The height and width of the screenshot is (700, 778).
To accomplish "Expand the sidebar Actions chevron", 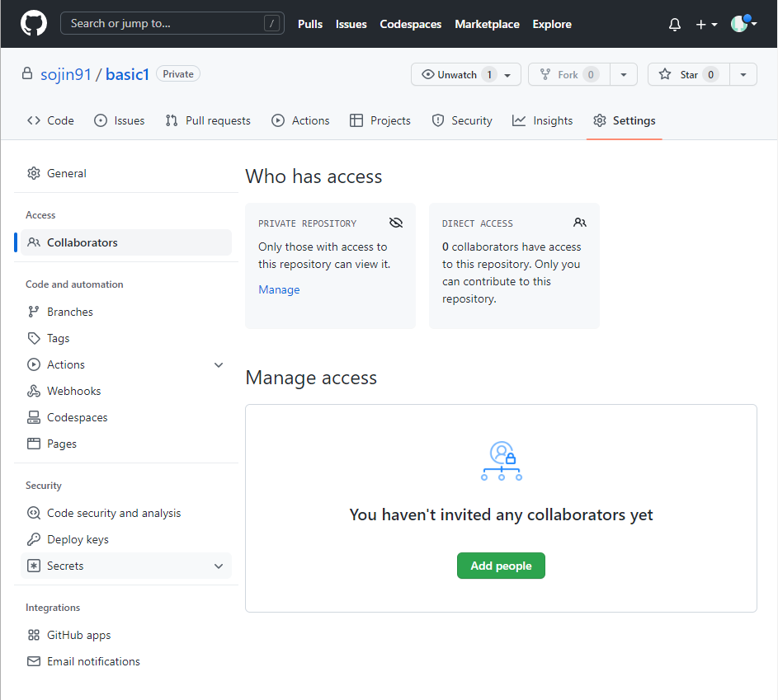I will 219,365.
